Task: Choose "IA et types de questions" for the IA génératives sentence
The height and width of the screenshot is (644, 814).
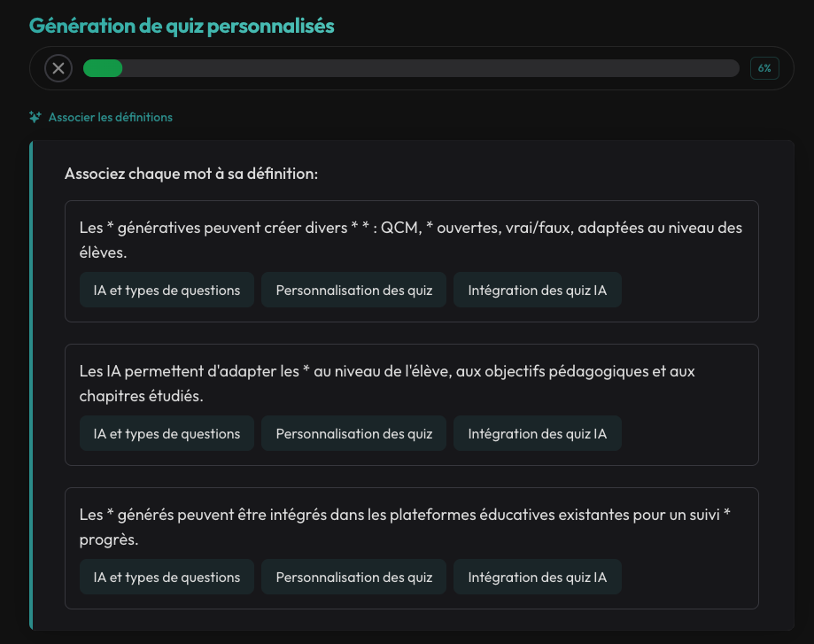Action: 167,291
